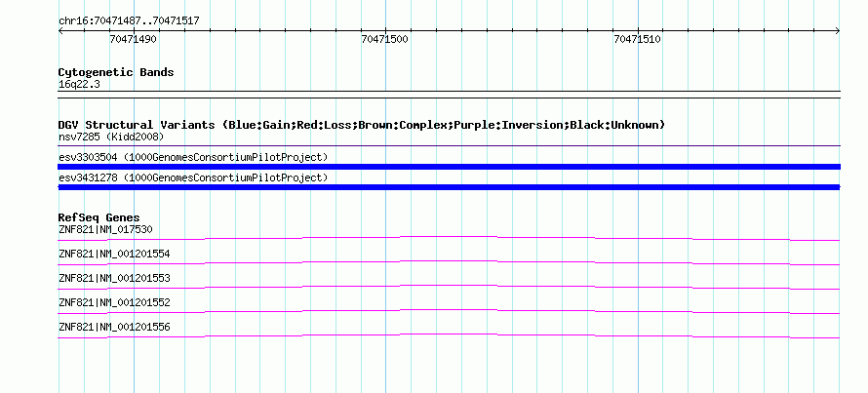Viewport: 868px width, 393px height.
Task: Click the magenta gene line for NM_001201556
Action: point(449,335)
